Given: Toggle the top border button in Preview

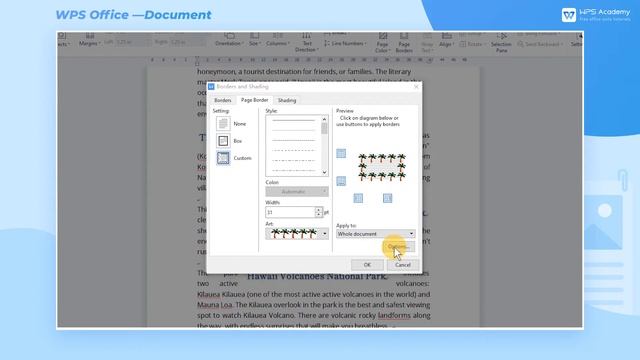Looking at the screenshot, I should [x=341, y=153].
